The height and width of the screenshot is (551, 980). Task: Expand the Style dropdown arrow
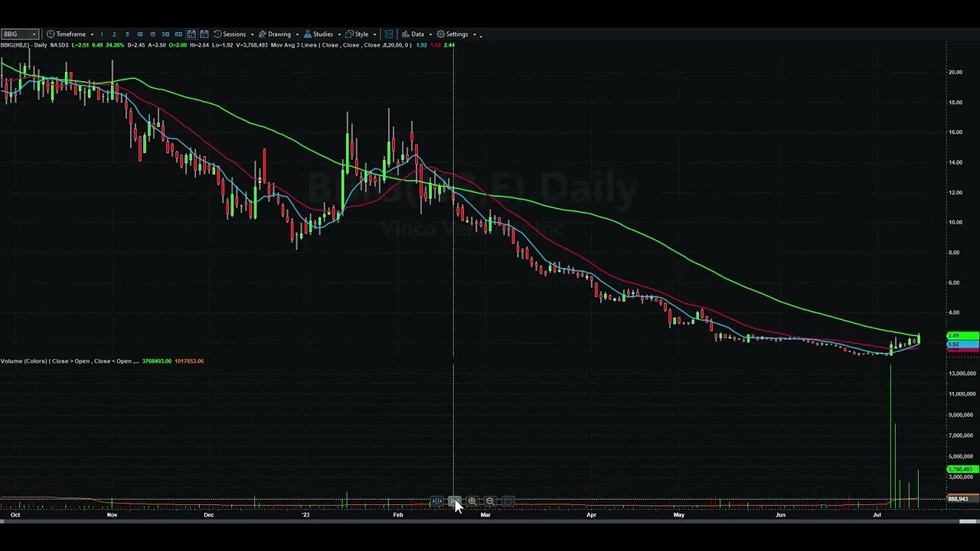pos(374,34)
